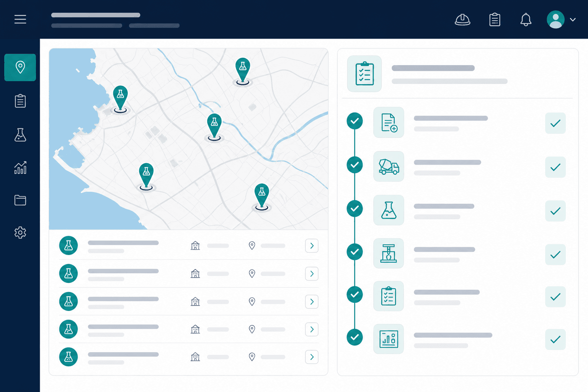Image resolution: width=588 pixels, height=392 pixels.
Task: Open second list row chevron arrow
Action: (x=312, y=274)
